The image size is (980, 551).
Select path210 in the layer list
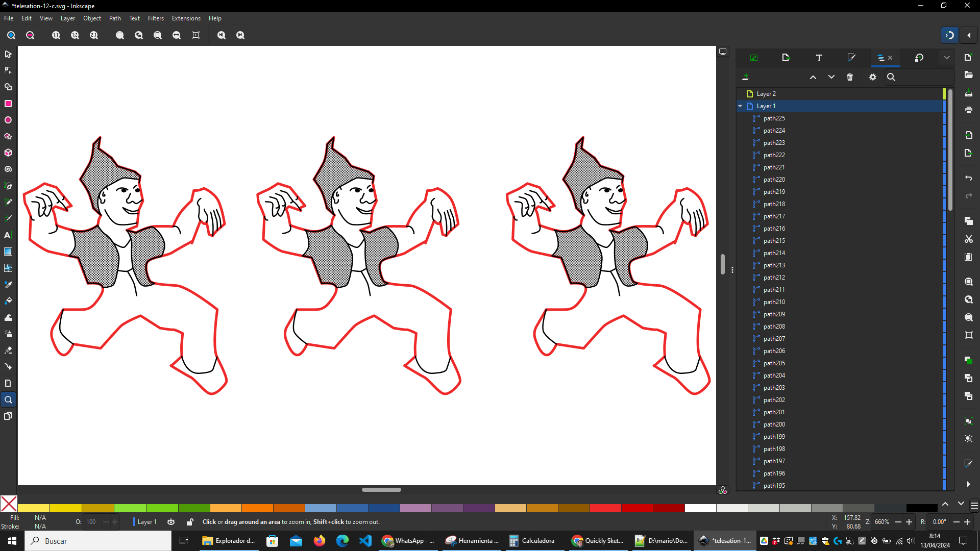point(840,302)
